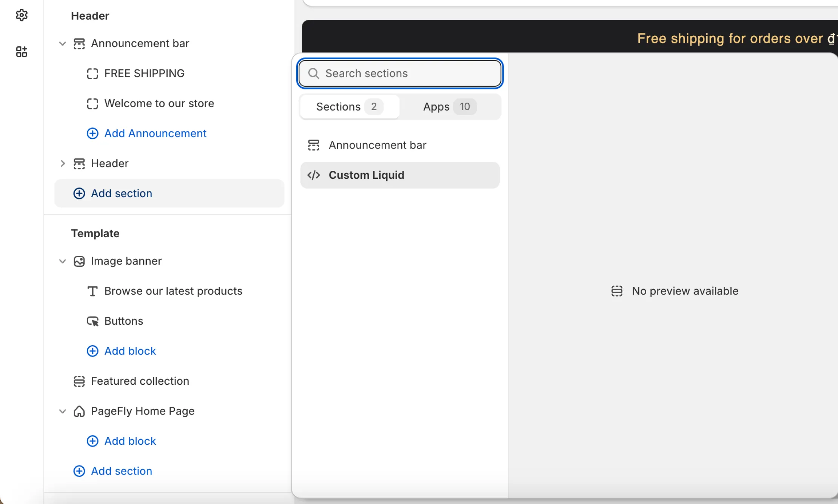Click No preview available text
The width and height of the screenshot is (838, 504).
(685, 291)
